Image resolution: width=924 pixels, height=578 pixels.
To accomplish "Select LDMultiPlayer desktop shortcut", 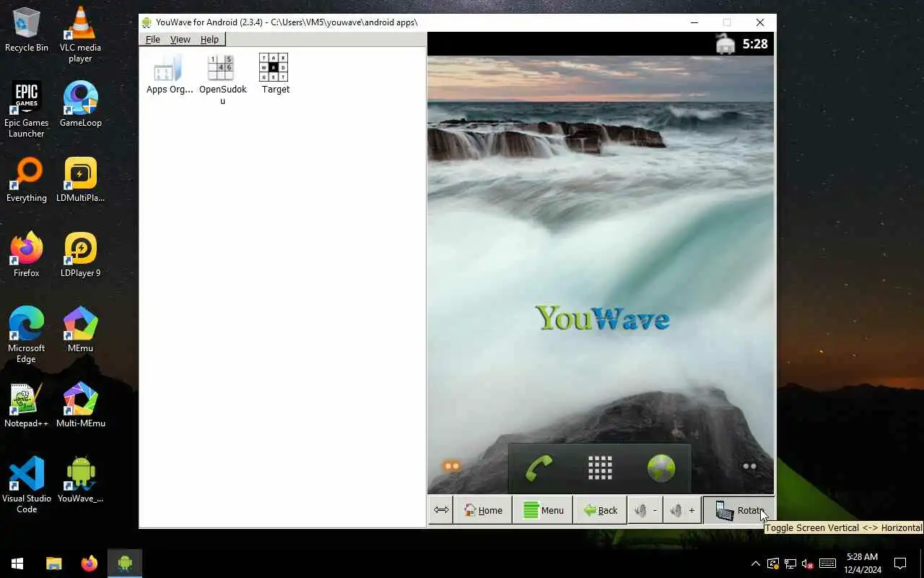I will coord(80,180).
